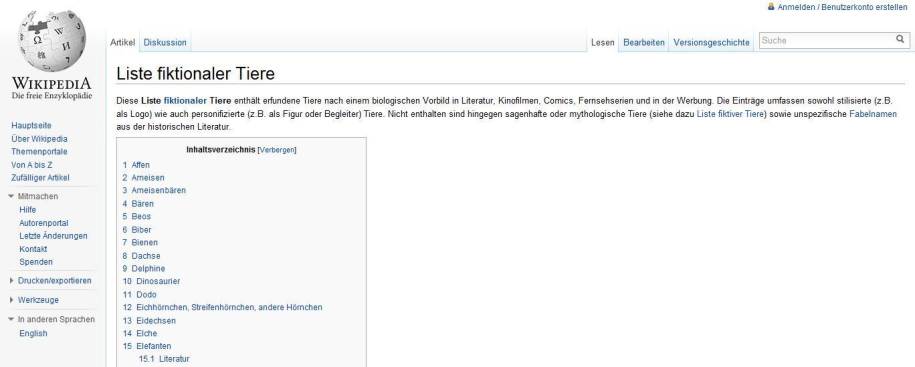Jump to contents entry 5 Beos

137,217
